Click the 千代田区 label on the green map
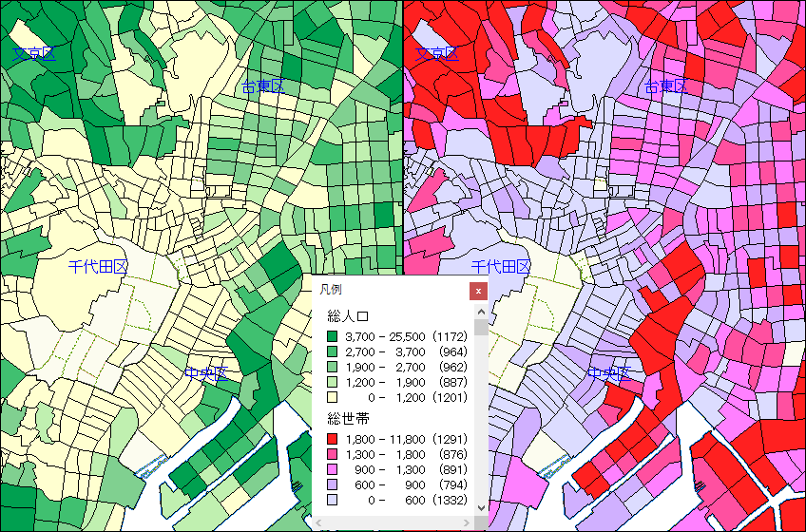The width and height of the screenshot is (806, 532). coord(98,266)
